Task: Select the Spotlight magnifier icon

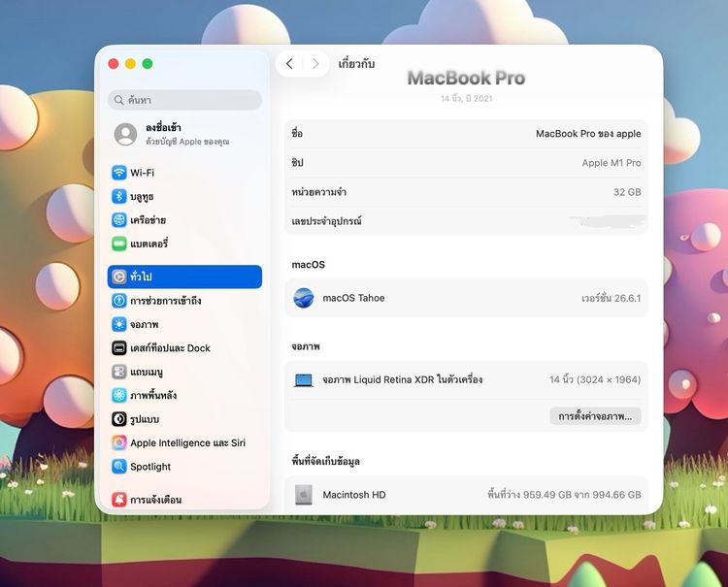Action: click(x=118, y=467)
